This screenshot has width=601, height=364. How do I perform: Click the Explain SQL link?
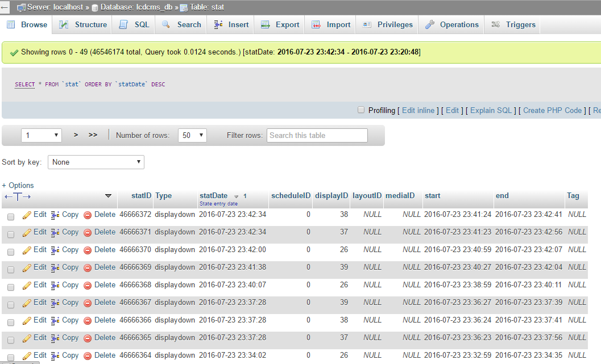point(491,110)
